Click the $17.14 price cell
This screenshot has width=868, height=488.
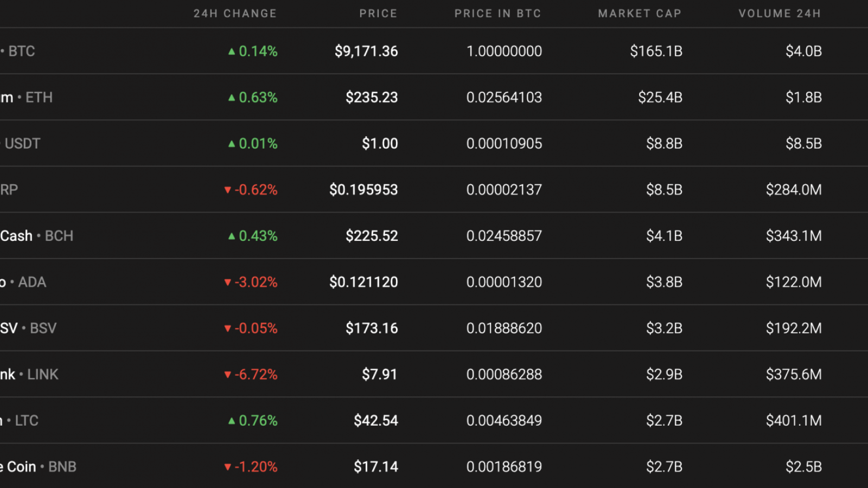(x=376, y=467)
